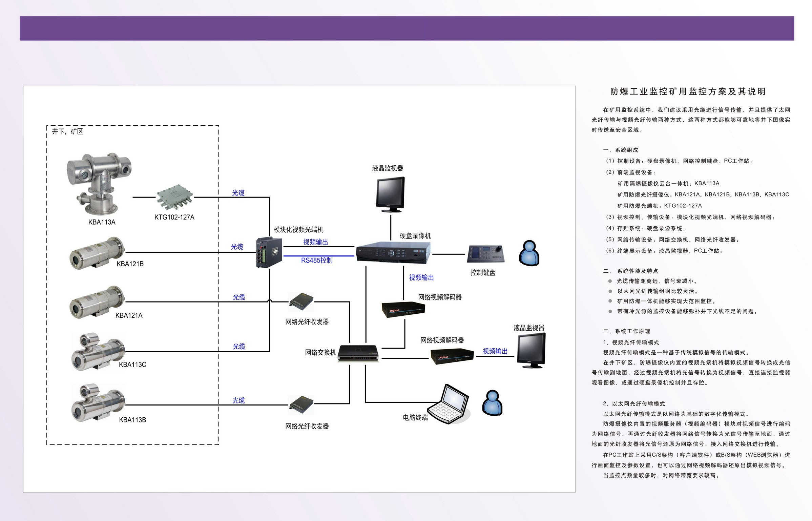Click the hard disk recorder device image

click(x=393, y=253)
